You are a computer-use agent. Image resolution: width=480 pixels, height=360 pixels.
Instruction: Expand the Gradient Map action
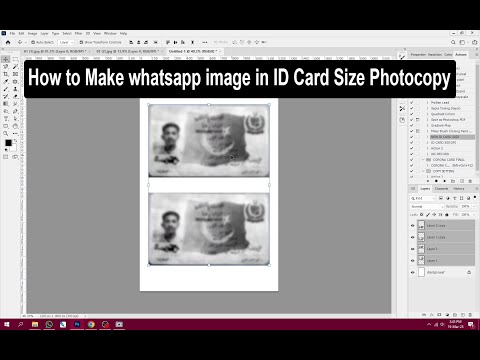(428, 125)
